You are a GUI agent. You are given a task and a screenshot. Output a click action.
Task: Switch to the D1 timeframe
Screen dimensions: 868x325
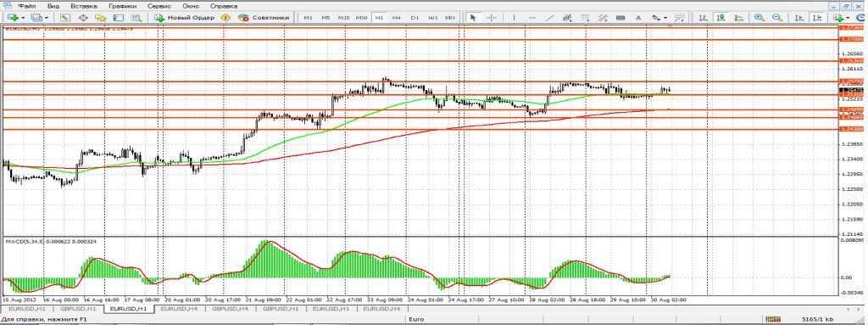415,18
